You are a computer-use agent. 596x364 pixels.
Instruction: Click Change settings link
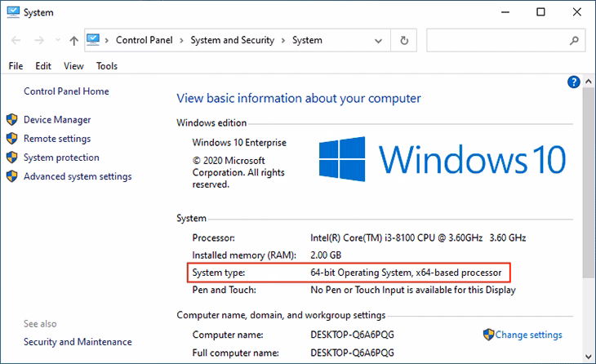tap(528, 335)
